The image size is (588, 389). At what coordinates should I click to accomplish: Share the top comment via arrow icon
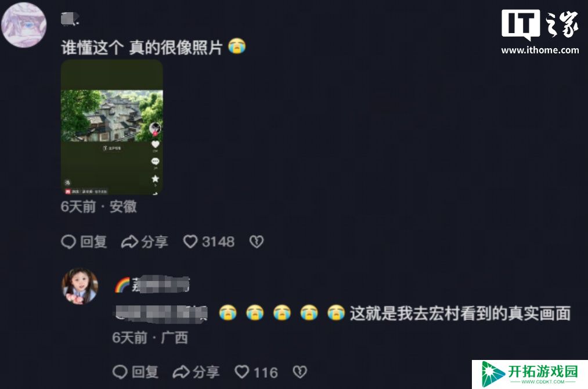[x=130, y=242]
